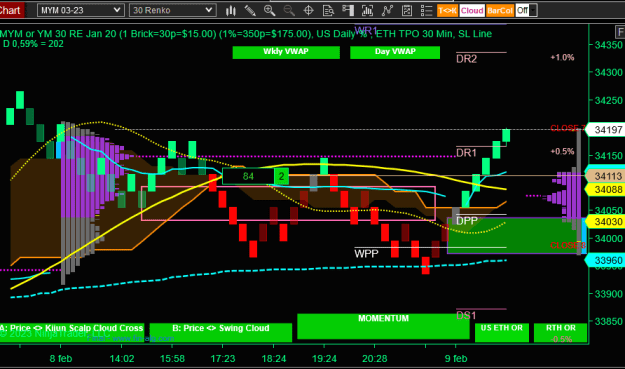Toggle the T<>K button

click(x=447, y=10)
